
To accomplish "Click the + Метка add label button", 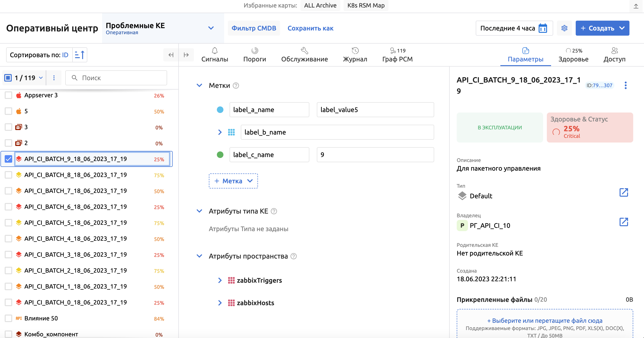I will click(233, 181).
